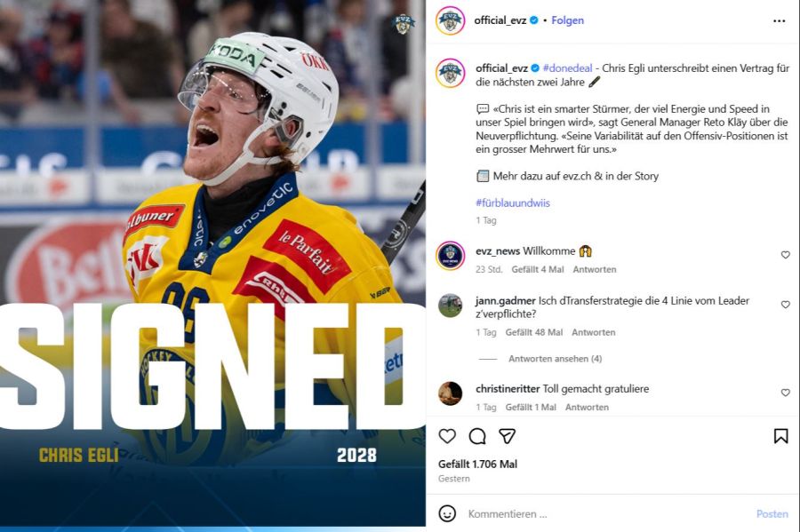Submit the comment with Posten
The width and height of the screenshot is (800, 532).
tap(772, 513)
